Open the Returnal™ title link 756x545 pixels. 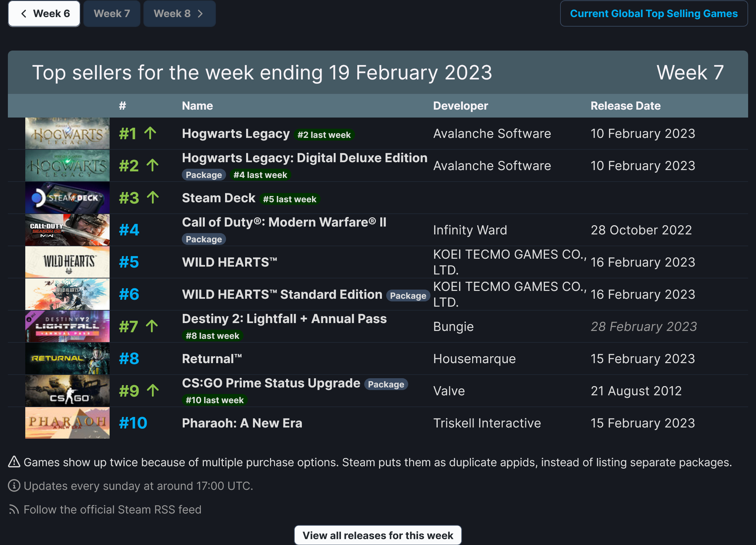tap(212, 359)
